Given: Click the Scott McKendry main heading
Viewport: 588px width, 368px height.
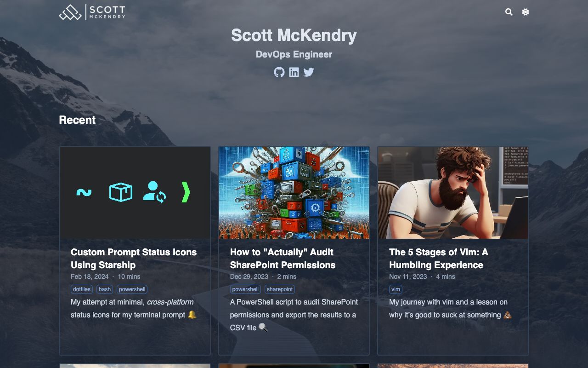Looking at the screenshot, I should 294,35.
